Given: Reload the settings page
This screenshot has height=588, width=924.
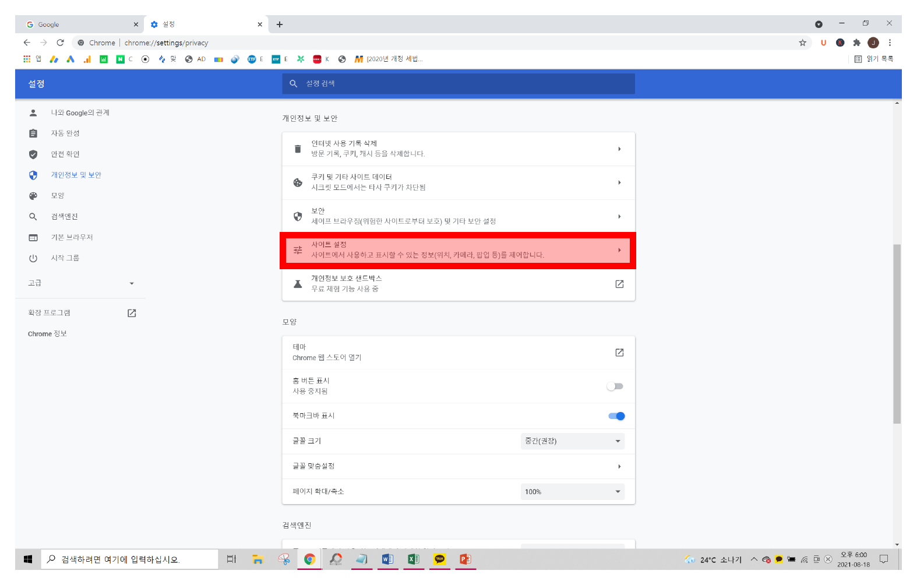Looking at the screenshot, I should coord(60,43).
